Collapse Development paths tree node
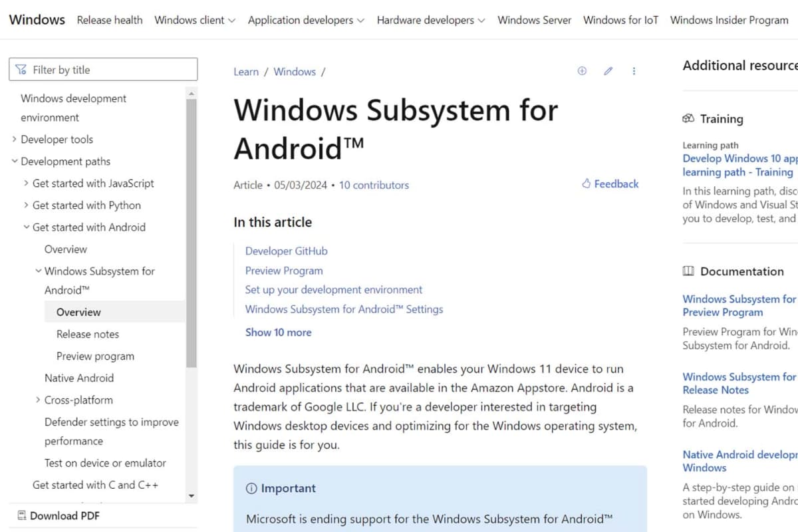The height and width of the screenshot is (532, 798). 15,162
